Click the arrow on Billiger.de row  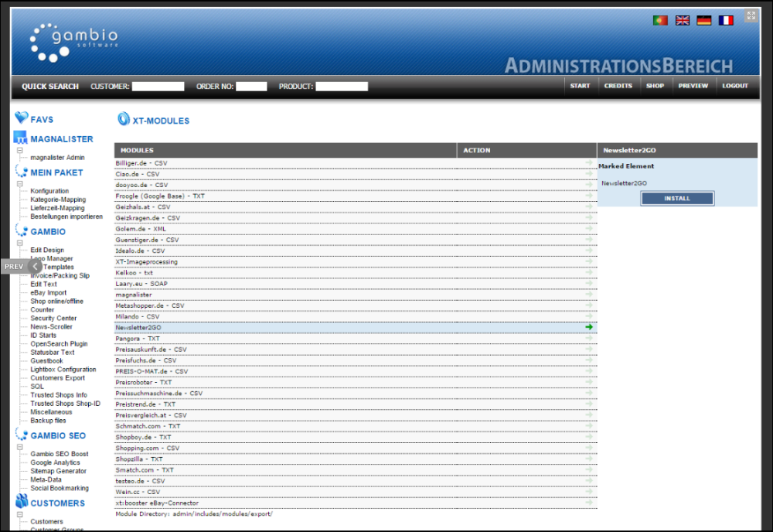pos(589,162)
